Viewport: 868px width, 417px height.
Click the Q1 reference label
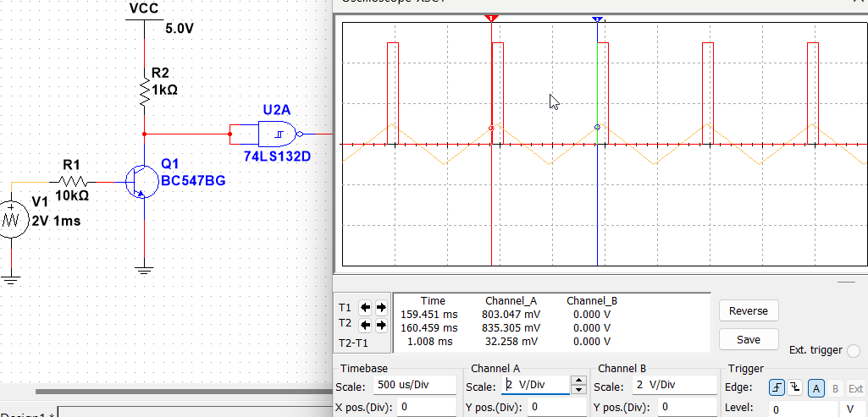170,164
